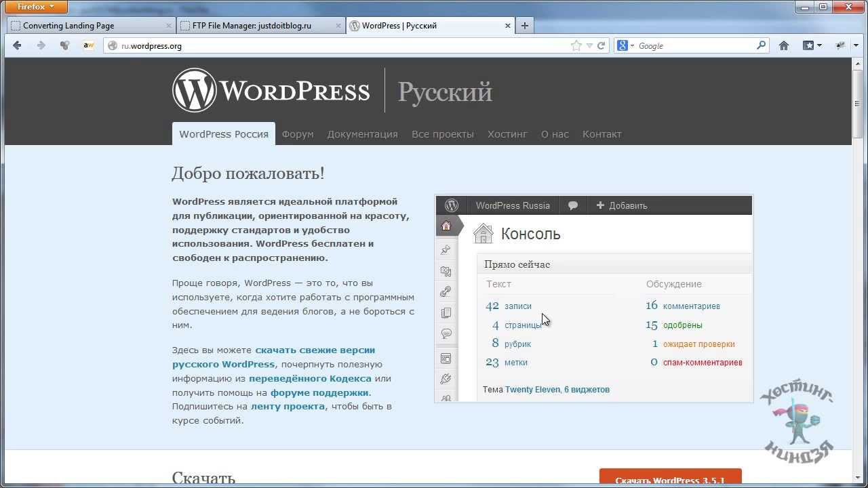Click Добавить in the dashboard top bar
This screenshot has width=868, height=488.
(622, 205)
